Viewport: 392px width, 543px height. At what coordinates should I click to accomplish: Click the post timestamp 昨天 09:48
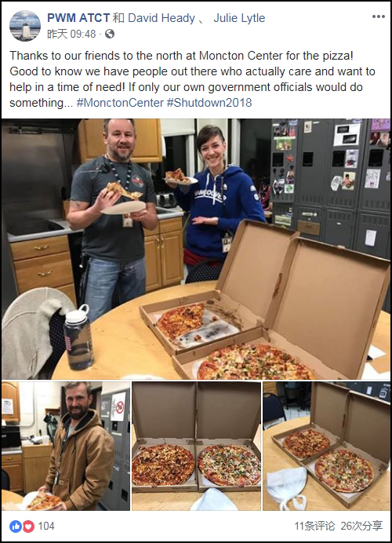point(71,34)
